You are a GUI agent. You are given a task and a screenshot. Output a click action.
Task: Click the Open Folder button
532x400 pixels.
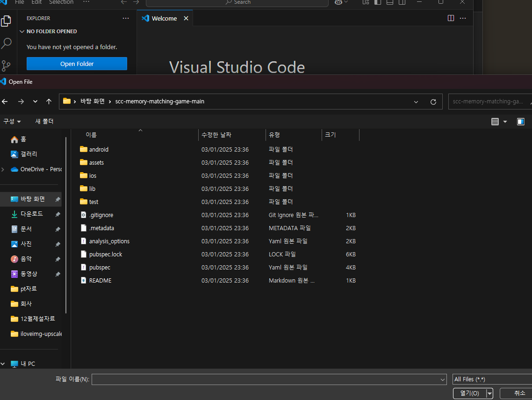pos(77,64)
